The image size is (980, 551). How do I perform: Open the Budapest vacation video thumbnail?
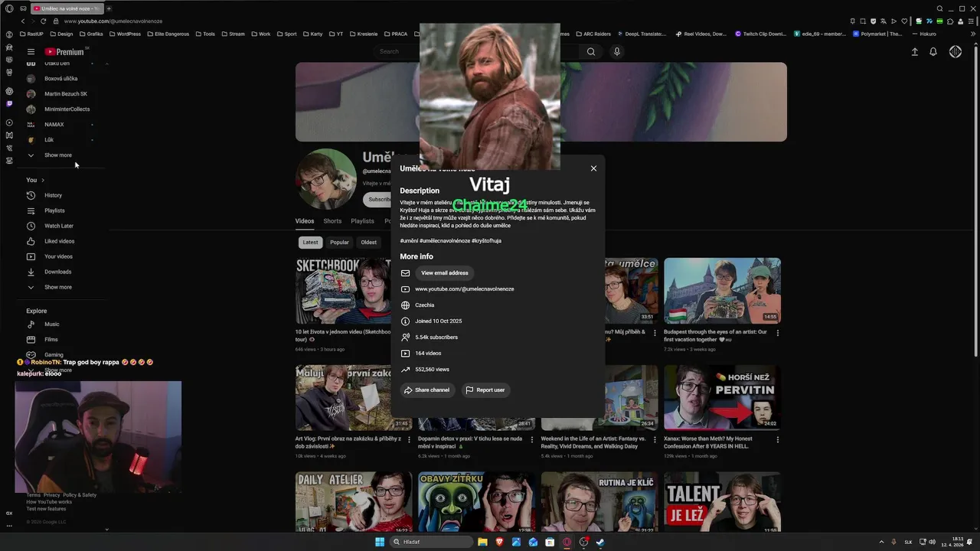pos(722,290)
